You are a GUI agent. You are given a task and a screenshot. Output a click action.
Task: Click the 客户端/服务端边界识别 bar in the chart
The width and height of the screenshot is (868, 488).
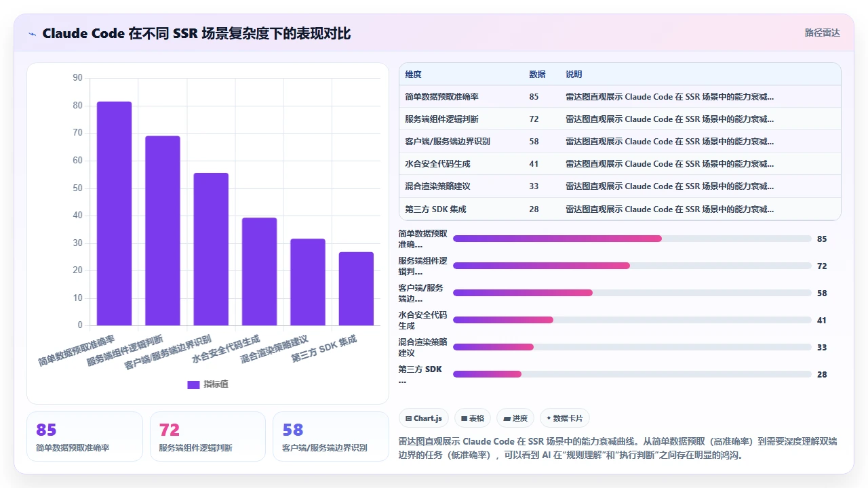point(211,249)
